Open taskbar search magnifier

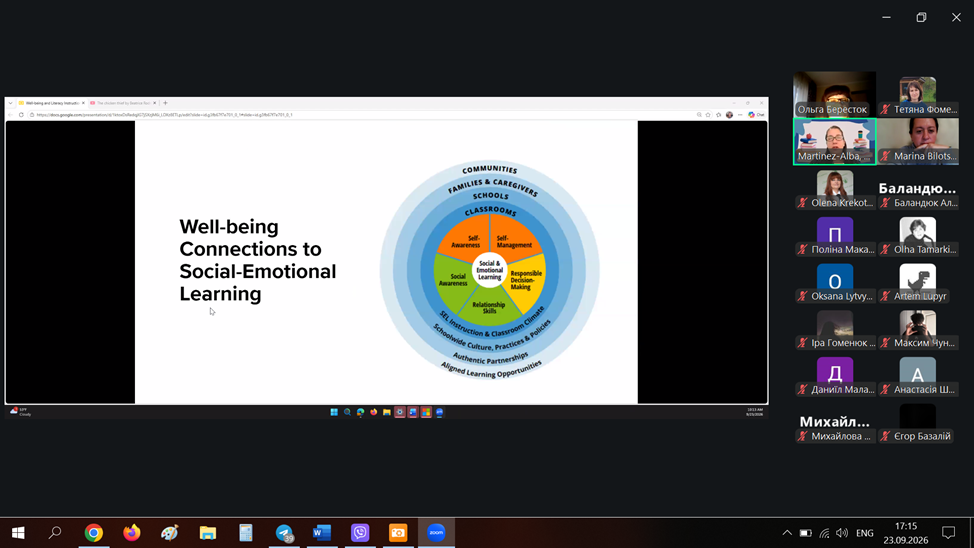[55, 532]
